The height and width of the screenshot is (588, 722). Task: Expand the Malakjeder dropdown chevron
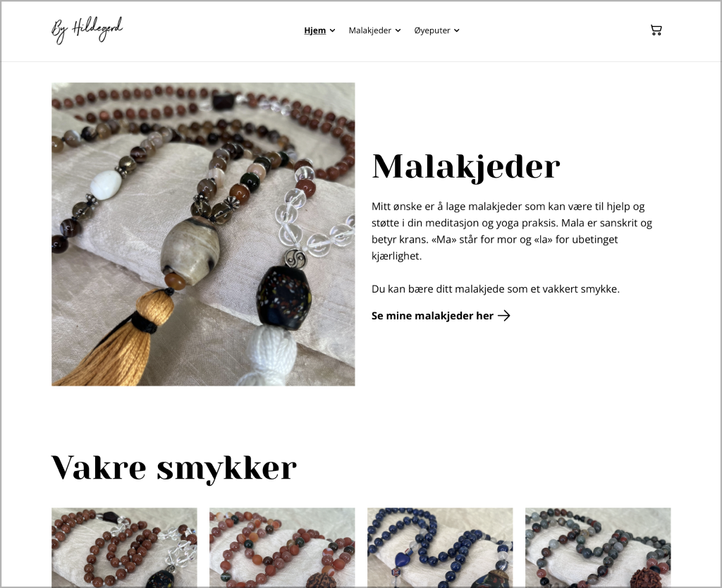point(398,31)
